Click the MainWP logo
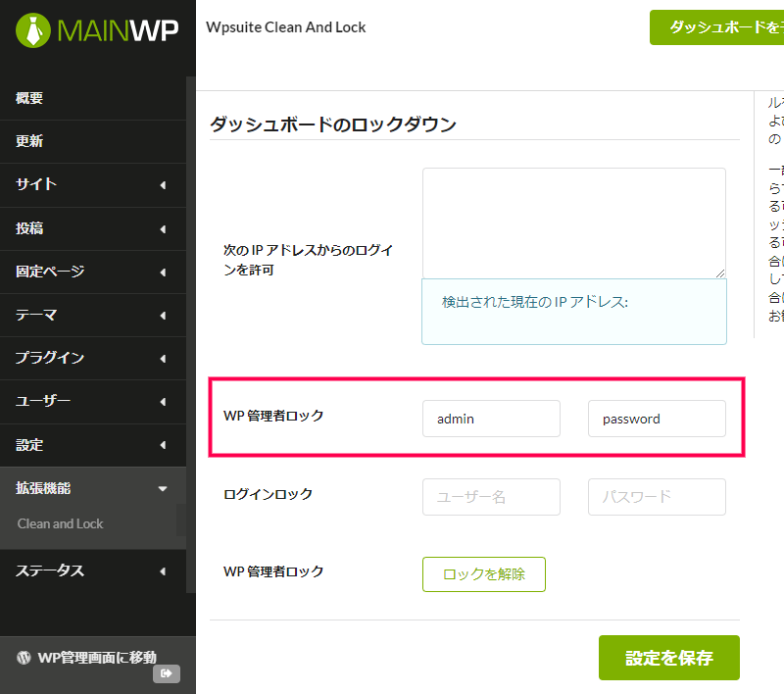This screenshot has height=694, width=784. 97,30
